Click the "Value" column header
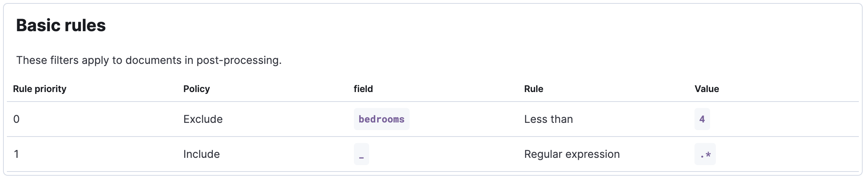Image resolution: width=868 pixels, height=178 pixels. (x=707, y=89)
